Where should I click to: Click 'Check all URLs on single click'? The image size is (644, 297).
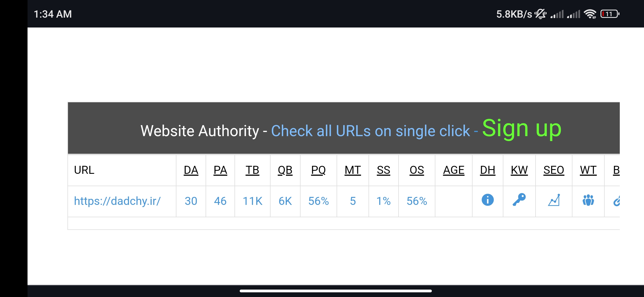click(370, 131)
